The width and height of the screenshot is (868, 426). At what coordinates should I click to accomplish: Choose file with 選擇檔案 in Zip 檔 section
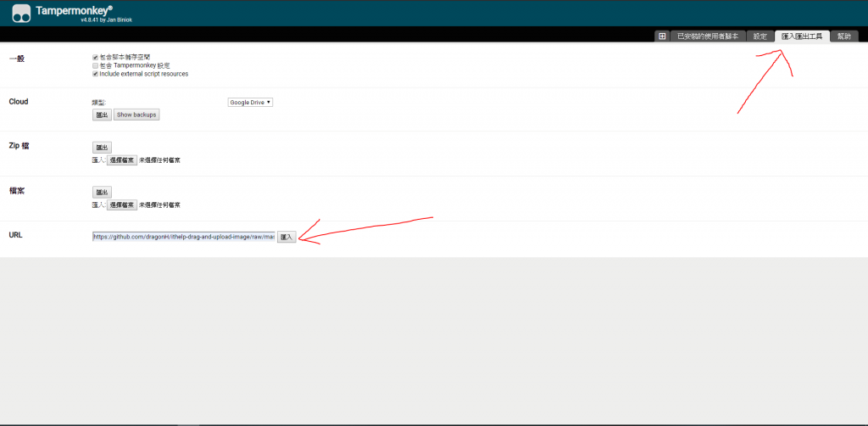(x=122, y=160)
